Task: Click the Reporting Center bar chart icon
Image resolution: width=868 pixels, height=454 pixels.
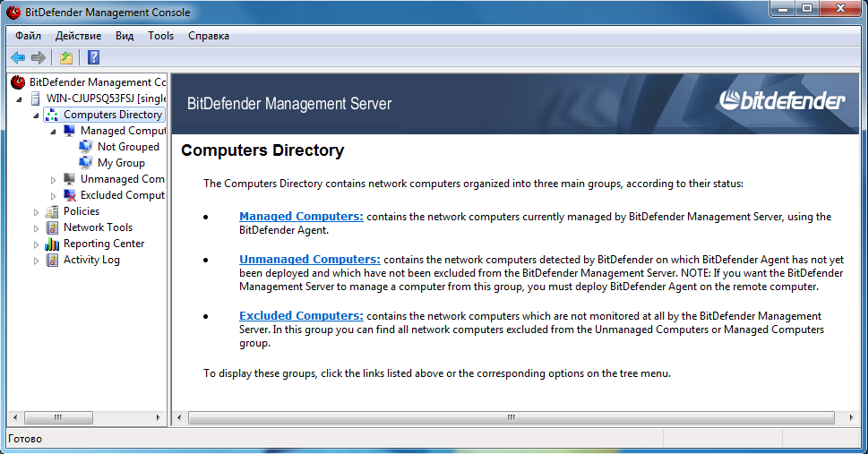Action: tap(52, 244)
